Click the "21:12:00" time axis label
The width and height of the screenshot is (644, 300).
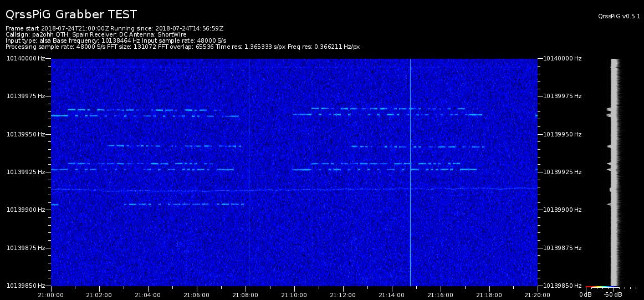click(343, 295)
